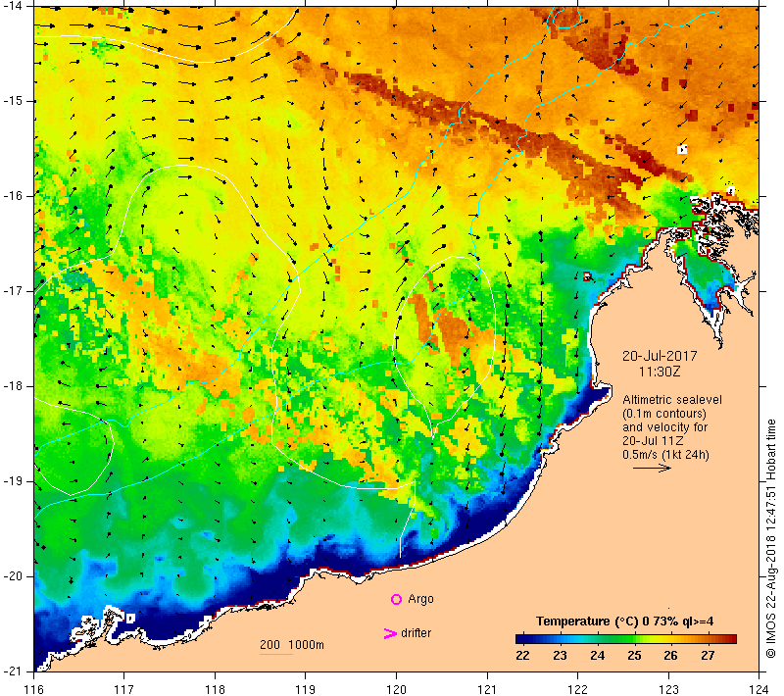Click the longitude axis label '121'
Image resolution: width=784 pixels, height=696 pixels.
click(487, 689)
